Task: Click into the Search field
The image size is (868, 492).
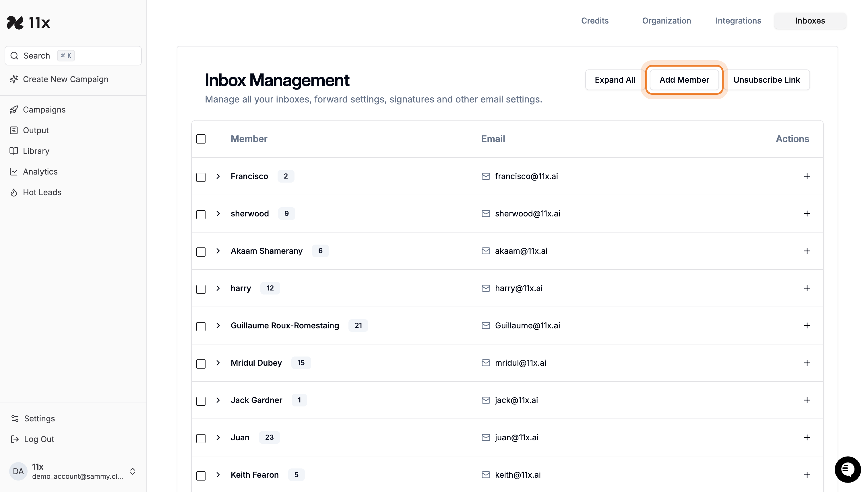Action: point(73,55)
